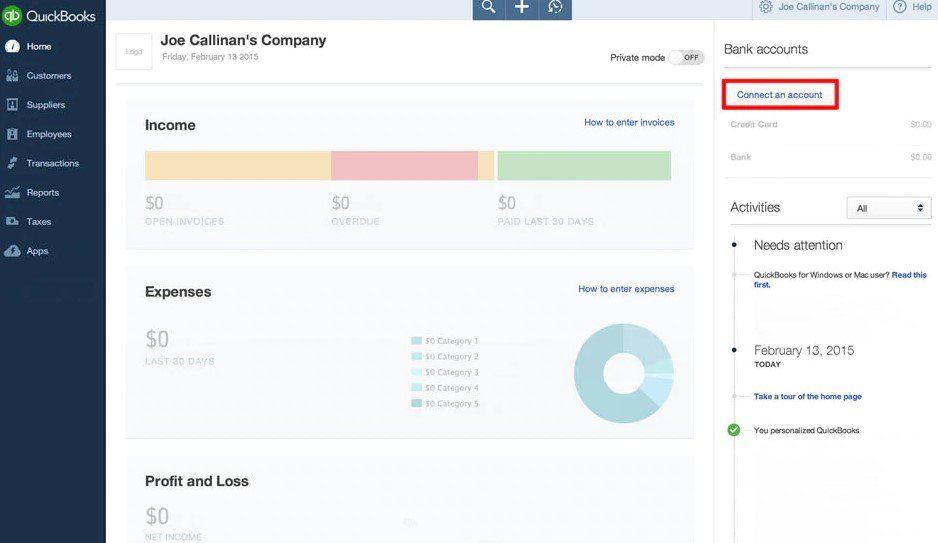This screenshot has height=543, width=938.
Task: Open Joe Callinan's Company settings menu
Action: [x=828, y=7]
